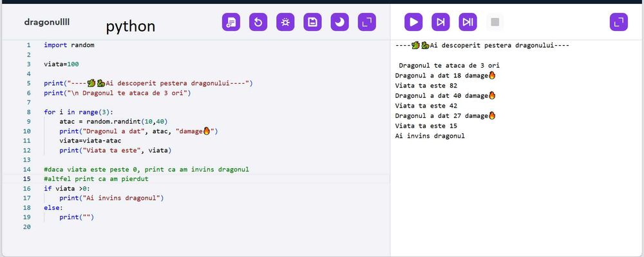Click the 'else:' line in the editor

click(x=53, y=208)
